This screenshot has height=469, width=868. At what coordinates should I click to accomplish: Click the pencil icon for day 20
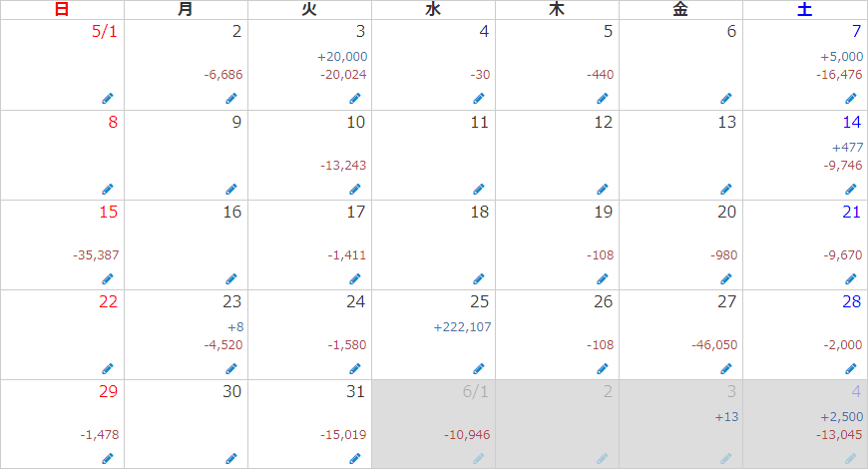[x=725, y=278]
